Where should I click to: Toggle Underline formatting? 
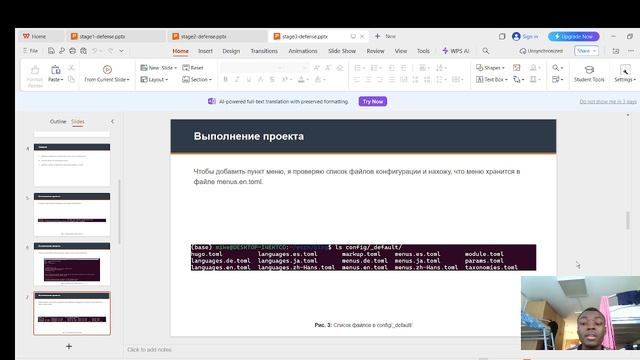point(249,80)
